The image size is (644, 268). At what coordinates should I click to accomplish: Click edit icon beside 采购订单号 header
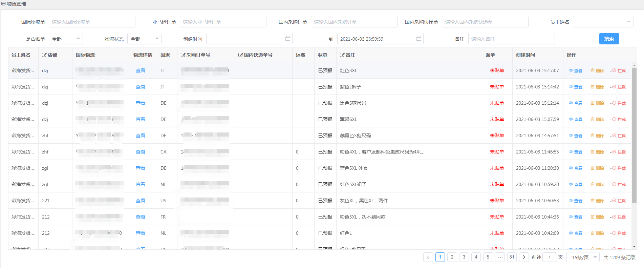183,55
